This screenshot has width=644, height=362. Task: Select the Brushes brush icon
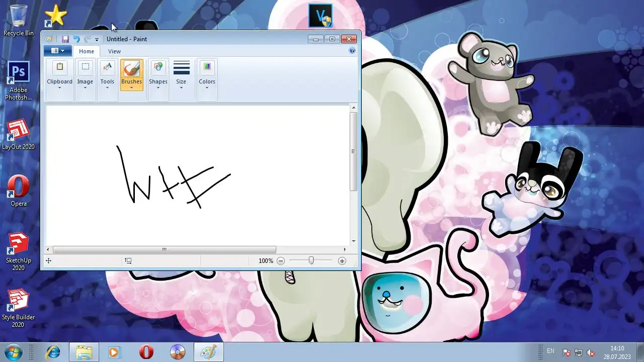pos(131,68)
